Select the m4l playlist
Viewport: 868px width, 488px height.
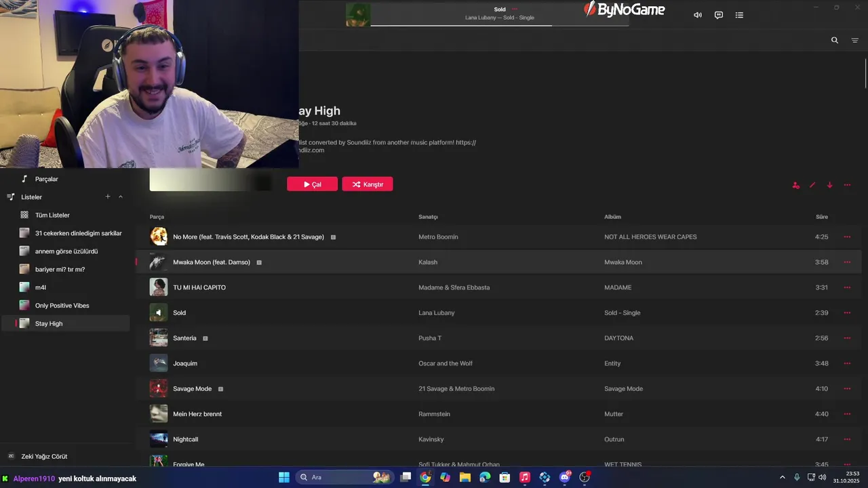[41, 287]
